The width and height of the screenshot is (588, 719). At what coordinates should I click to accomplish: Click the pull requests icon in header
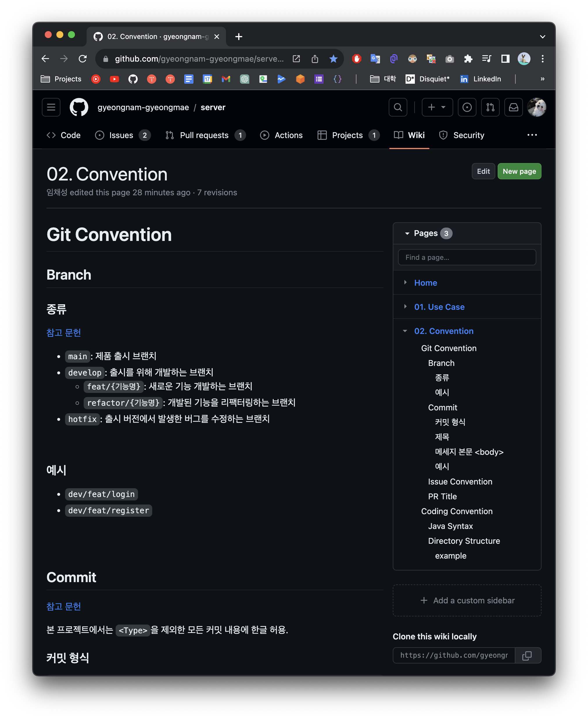click(490, 108)
